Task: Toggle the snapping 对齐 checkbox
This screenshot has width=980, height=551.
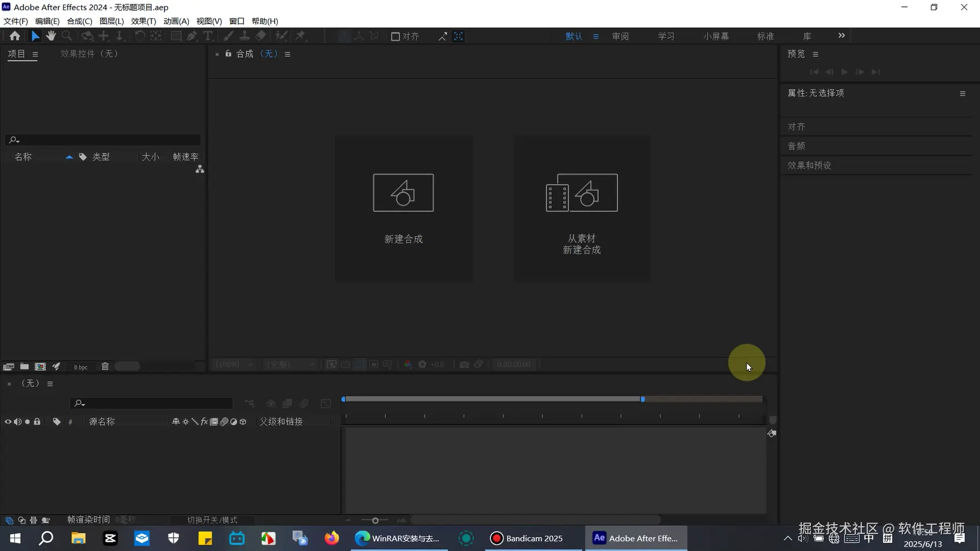Action: 396,36
